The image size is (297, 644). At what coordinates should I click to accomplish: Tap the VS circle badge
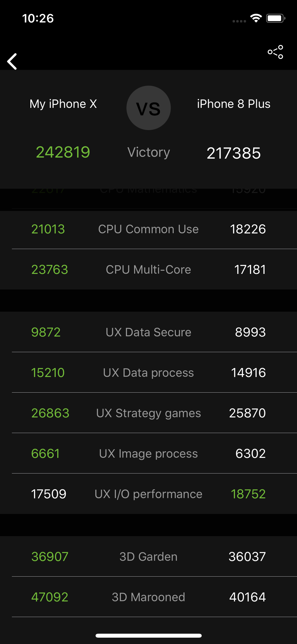click(149, 108)
